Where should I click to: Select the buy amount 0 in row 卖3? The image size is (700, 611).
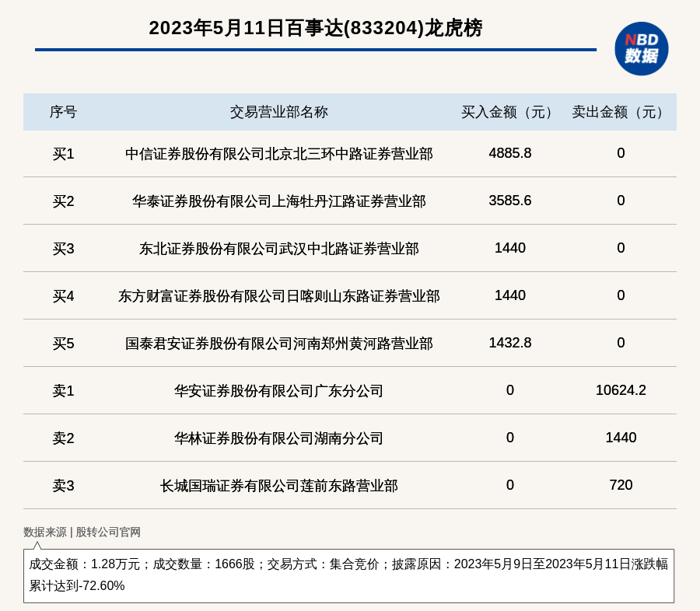[509, 485]
